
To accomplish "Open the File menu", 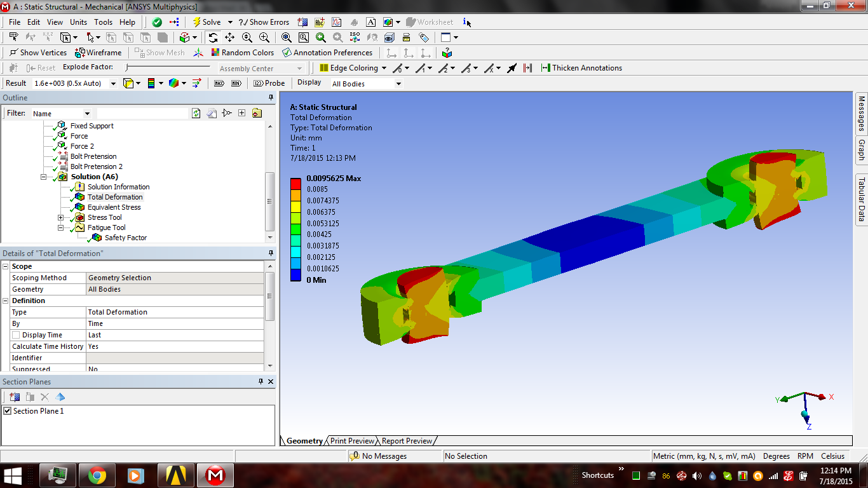I will coord(15,22).
